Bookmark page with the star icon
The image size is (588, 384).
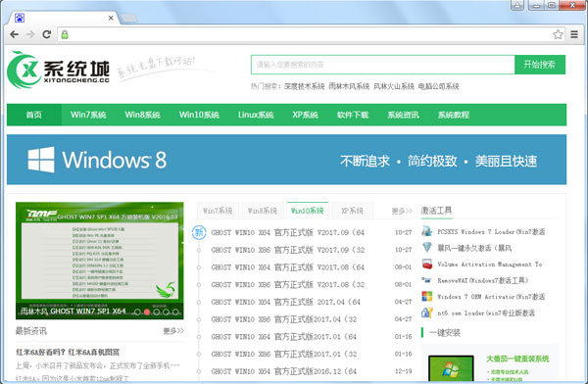point(558,34)
